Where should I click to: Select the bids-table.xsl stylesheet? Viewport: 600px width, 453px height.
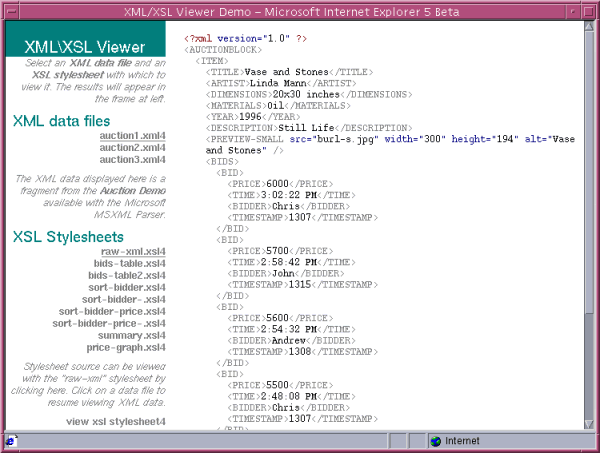pos(130,264)
